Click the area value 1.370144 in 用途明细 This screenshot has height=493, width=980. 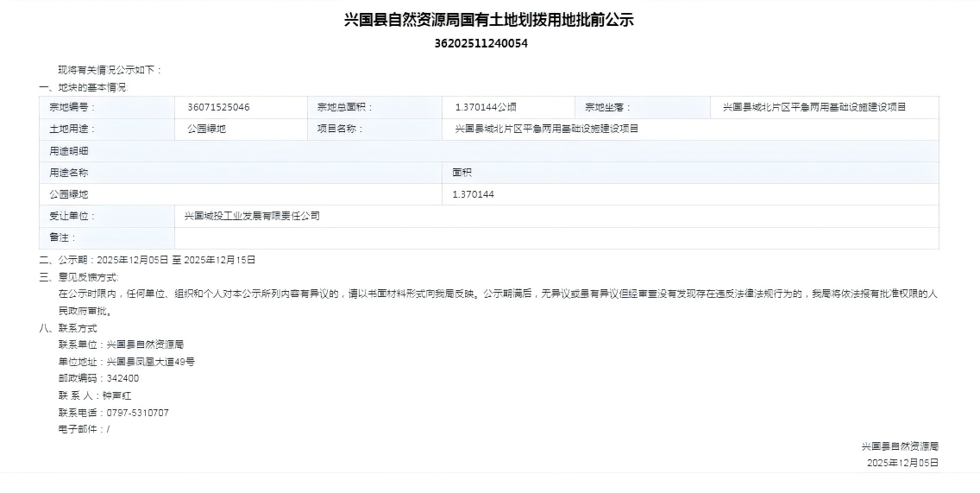(473, 194)
